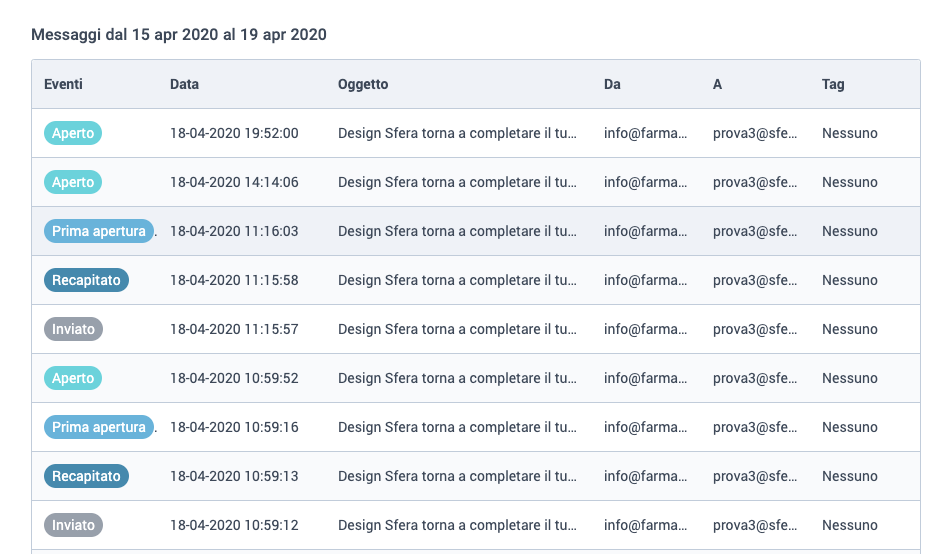
Task: Sort by the Data column header
Action: coord(184,84)
